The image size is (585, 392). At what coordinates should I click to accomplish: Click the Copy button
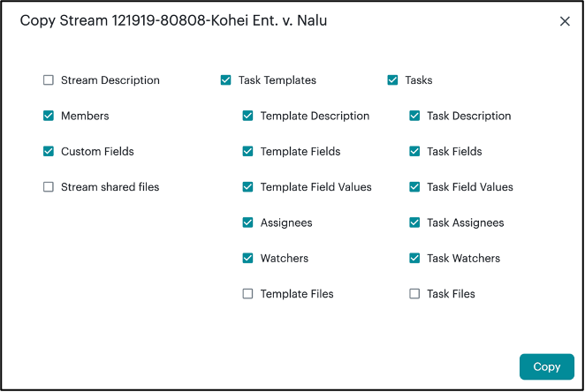pyautogui.click(x=546, y=366)
